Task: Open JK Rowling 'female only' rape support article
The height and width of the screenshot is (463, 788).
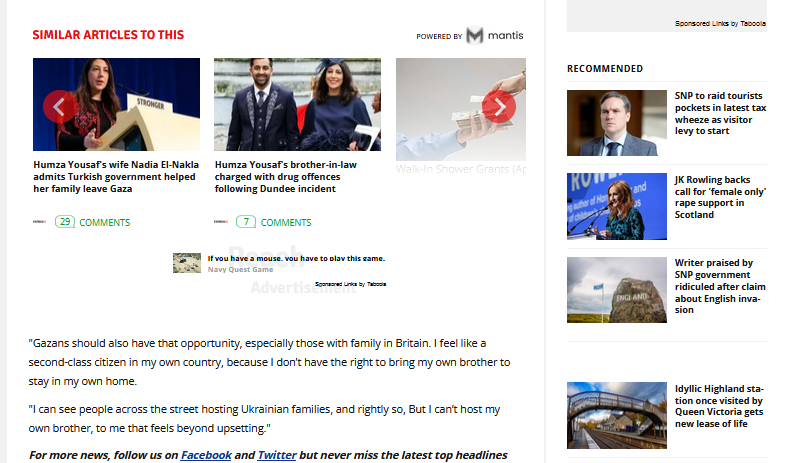Action: point(720,197)
